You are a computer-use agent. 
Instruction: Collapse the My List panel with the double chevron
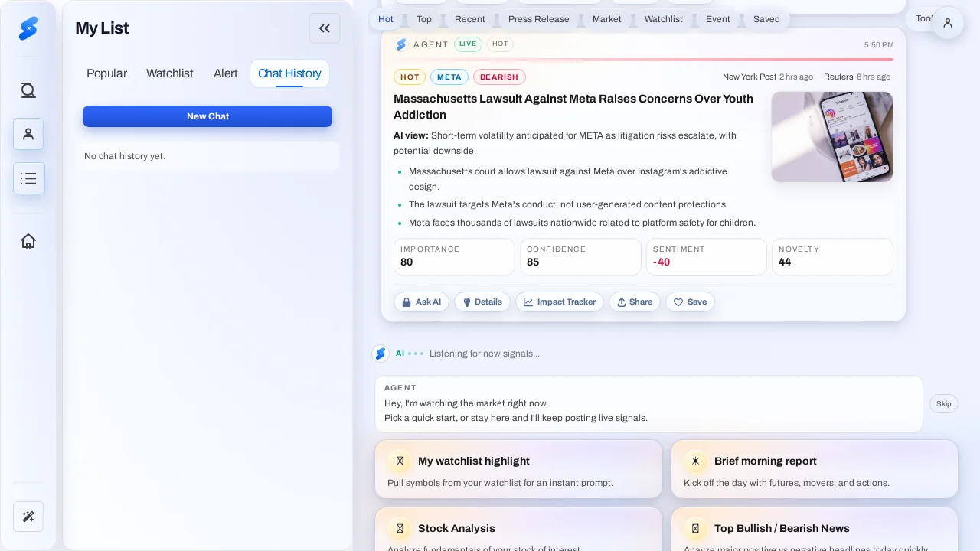pos(325,28)
